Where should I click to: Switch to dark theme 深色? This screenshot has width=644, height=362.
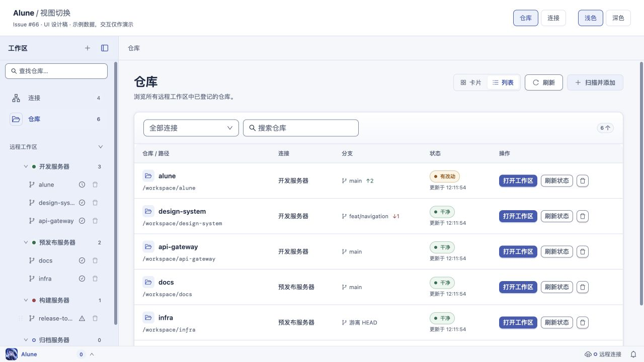pyautogui.click(x=618, y=18)
